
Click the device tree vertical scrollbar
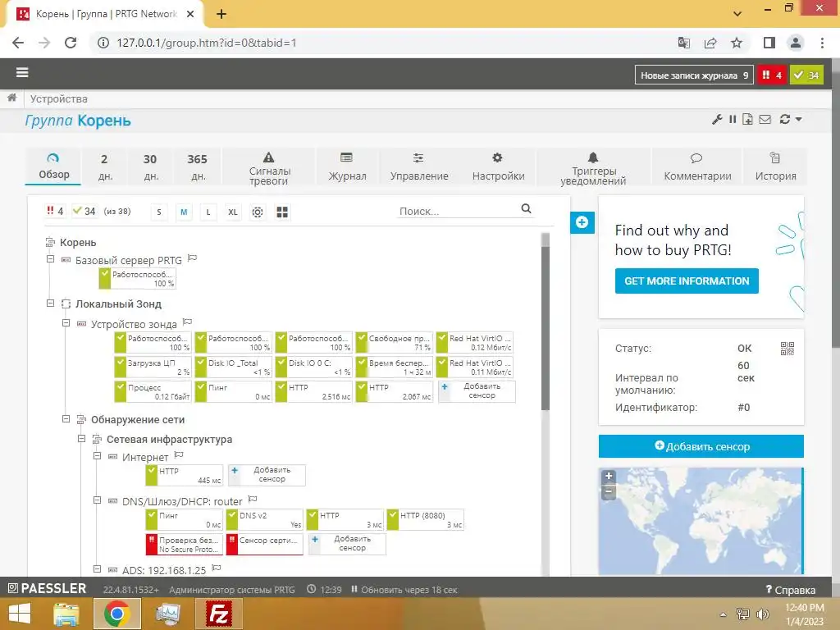point(546,326)
